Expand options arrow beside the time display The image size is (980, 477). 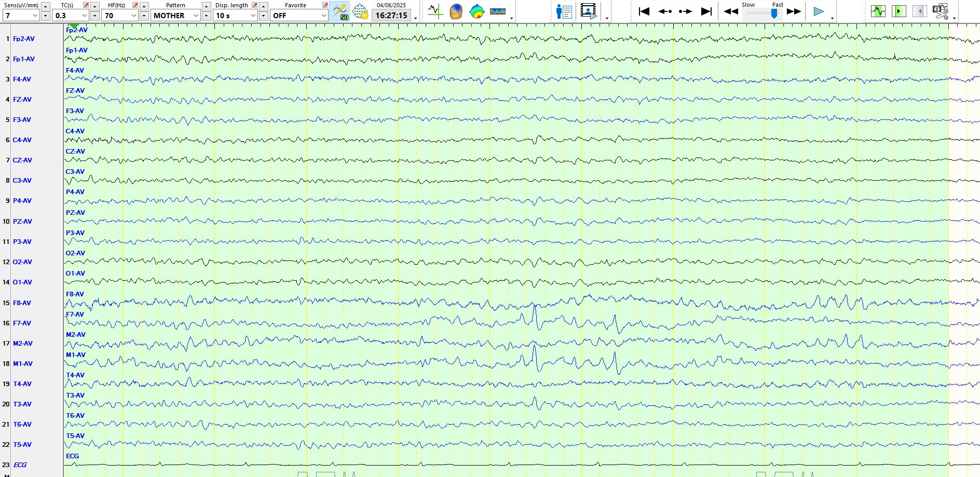[x=416, y=18]
